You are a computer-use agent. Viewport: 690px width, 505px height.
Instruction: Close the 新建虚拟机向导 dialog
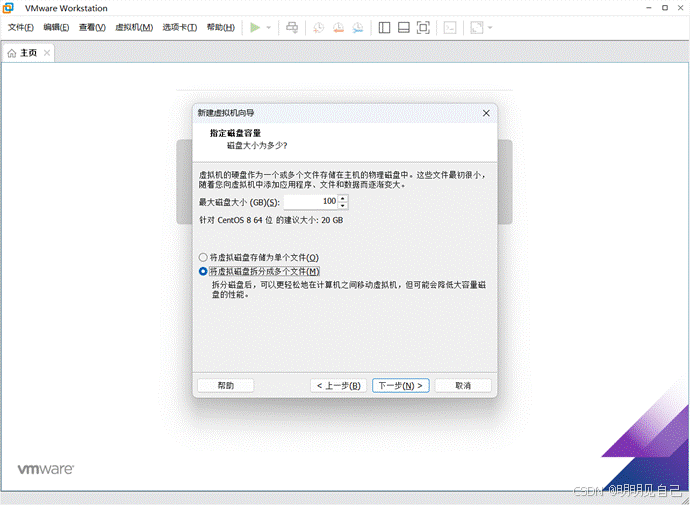[x=486, y=113]
